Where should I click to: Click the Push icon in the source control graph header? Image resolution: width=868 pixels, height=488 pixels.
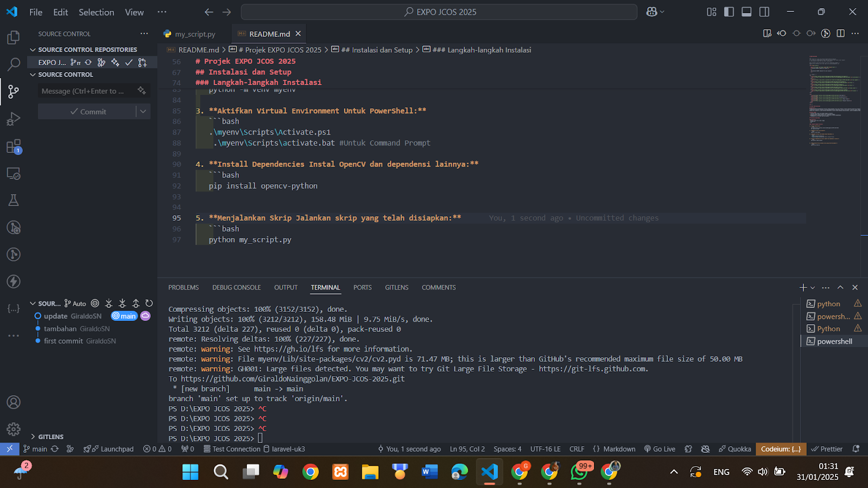(136, 303)
